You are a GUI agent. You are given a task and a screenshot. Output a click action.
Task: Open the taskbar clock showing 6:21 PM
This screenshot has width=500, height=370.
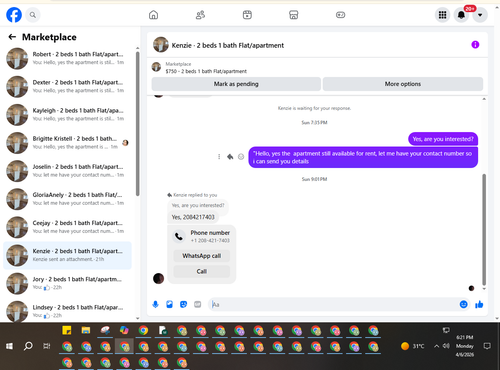(465, 346)
